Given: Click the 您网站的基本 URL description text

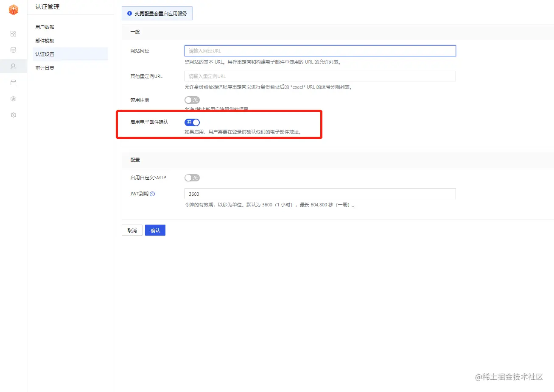Looking at the screenshot, I should coord(263,62).
